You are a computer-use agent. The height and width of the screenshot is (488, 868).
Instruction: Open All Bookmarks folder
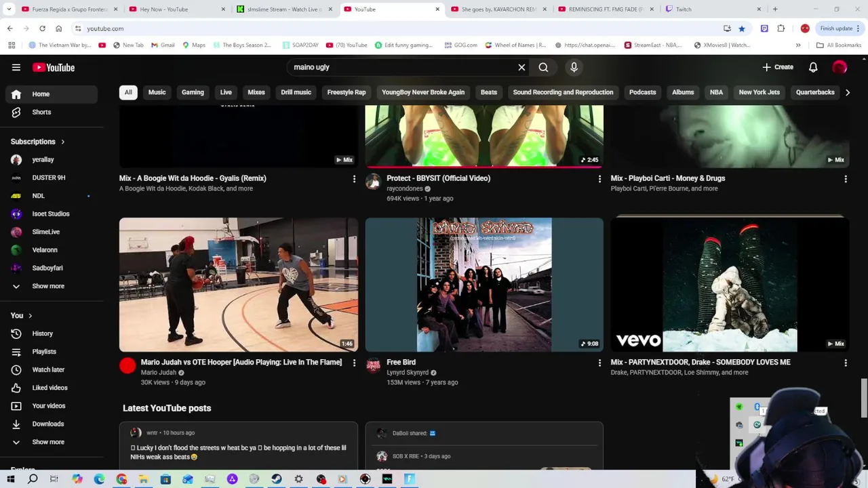point(839,45)
